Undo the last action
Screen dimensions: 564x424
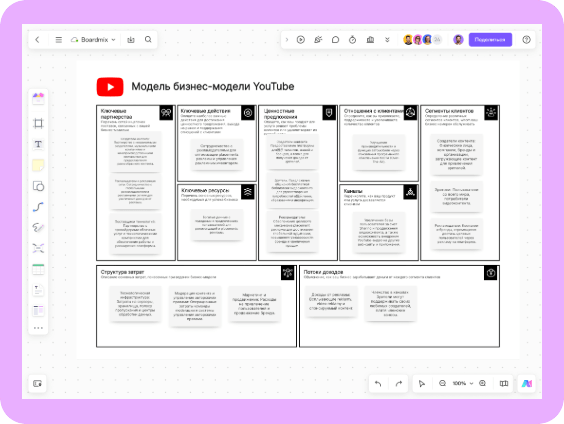[378, 383]
